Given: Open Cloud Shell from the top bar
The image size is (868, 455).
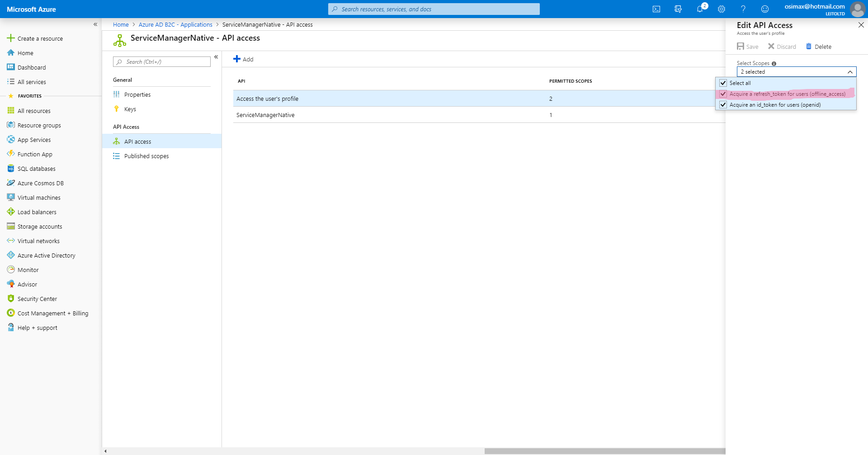Looking at the screenshot, I should (656, 9).
